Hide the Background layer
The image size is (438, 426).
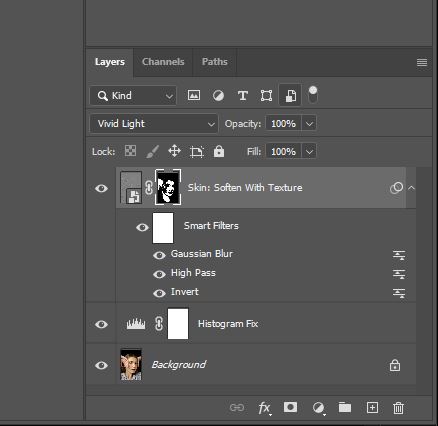coord(101,365)
